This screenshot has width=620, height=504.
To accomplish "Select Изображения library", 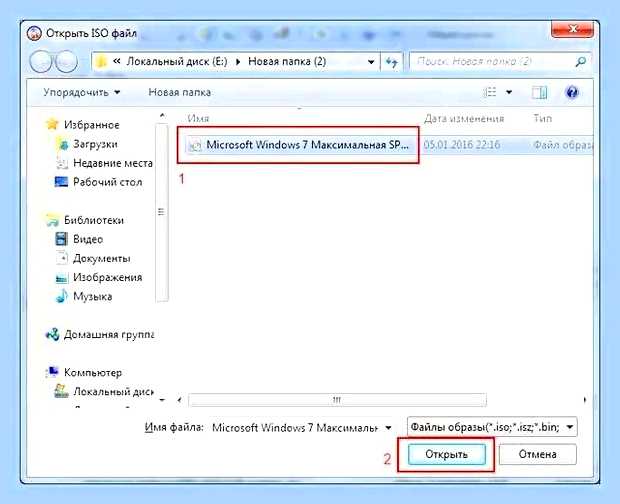I will (108, 277).
